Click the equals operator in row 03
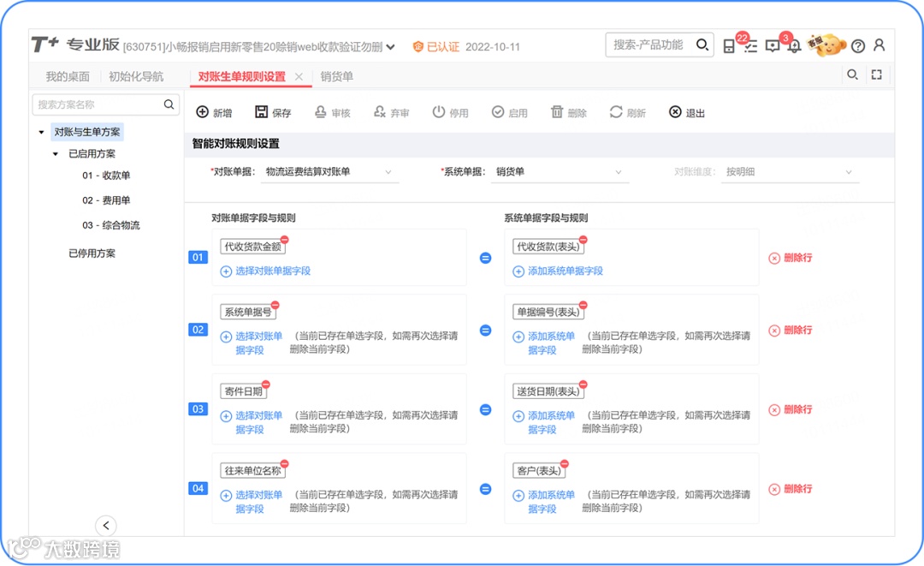This screenshot has width=924, height=566. (x=486, y=410)
